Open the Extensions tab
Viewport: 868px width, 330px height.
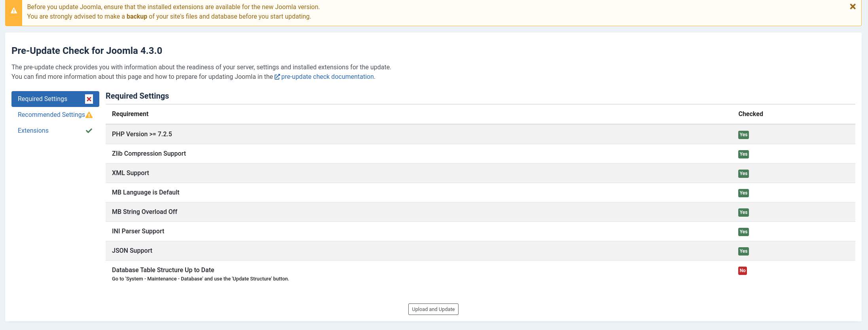click(x=33, y=131)
